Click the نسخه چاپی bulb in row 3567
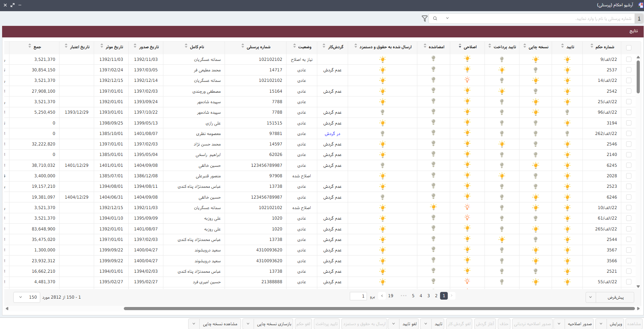The image size is (644, 329). (535, 250)
